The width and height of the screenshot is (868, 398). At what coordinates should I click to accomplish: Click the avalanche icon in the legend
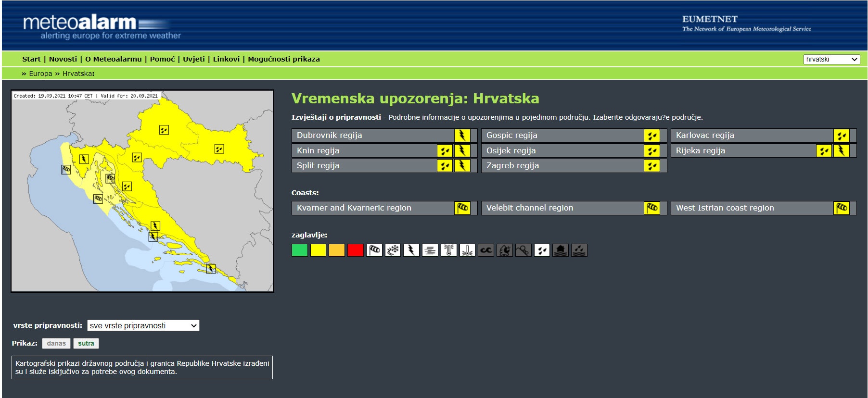point(523,250)
